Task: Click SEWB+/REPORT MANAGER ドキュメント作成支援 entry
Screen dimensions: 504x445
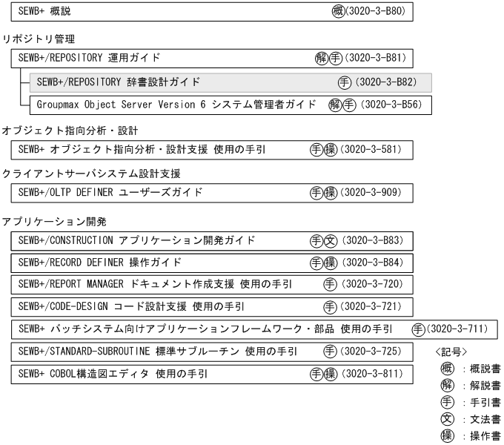Action: (212, 285)
